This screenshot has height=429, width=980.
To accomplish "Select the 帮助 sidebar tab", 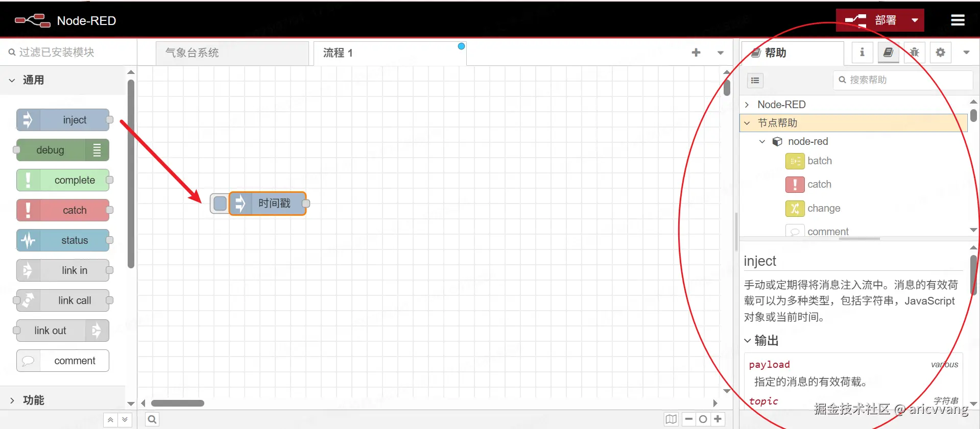I will click(x=793, y=53).
